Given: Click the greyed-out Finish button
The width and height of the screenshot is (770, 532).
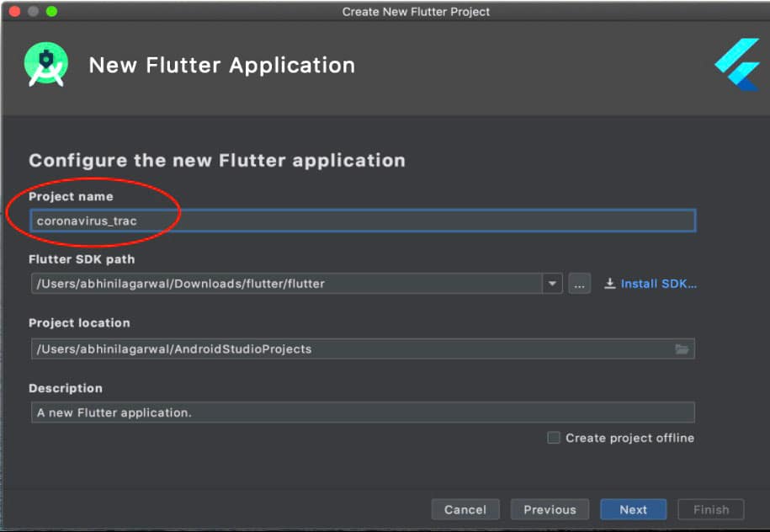Looking at the screenshot, I should tap(711, 509).
